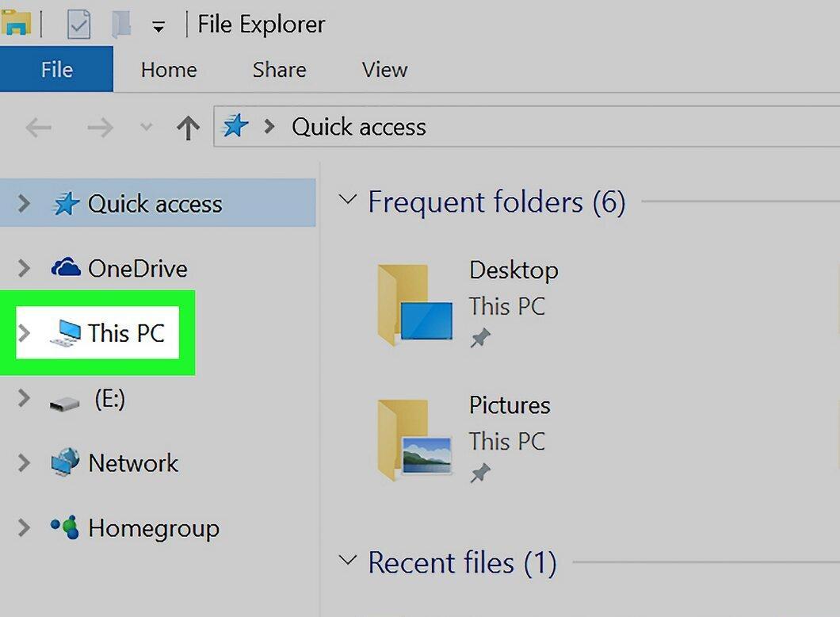
Task: Switch to the Home ribbon tab
Action: 169,70
